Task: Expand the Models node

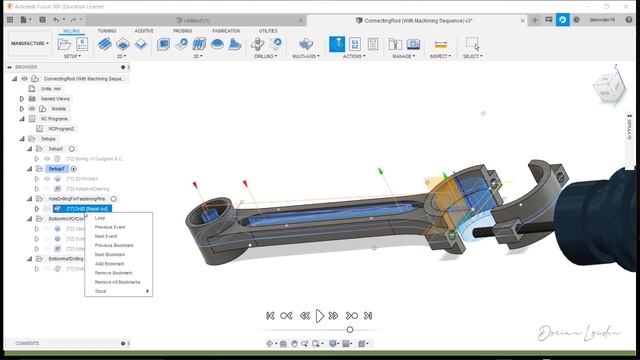Action: point(22,109)
